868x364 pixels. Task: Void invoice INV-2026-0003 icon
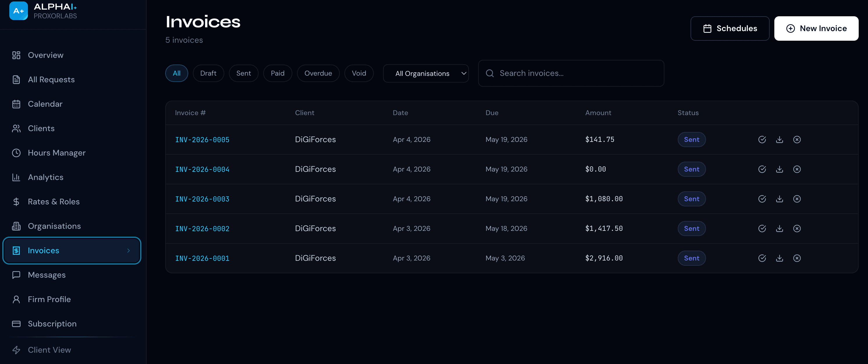click(797, 199)
